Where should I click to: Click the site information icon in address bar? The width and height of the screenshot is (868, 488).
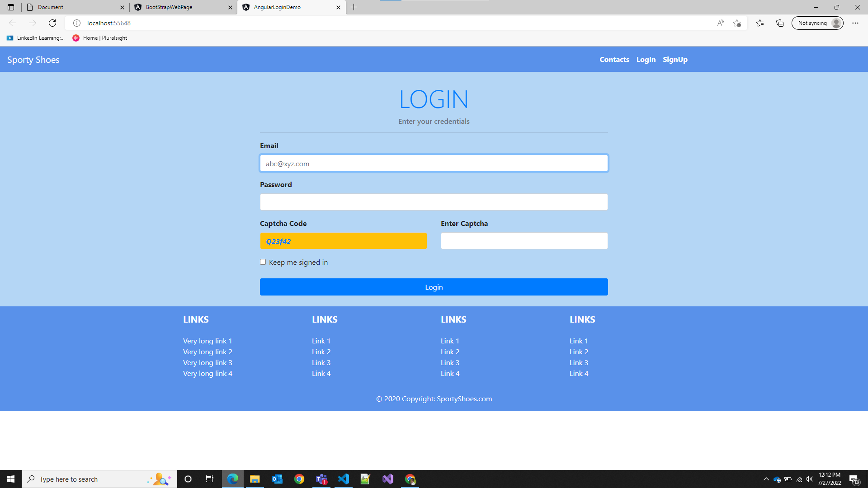77,23
